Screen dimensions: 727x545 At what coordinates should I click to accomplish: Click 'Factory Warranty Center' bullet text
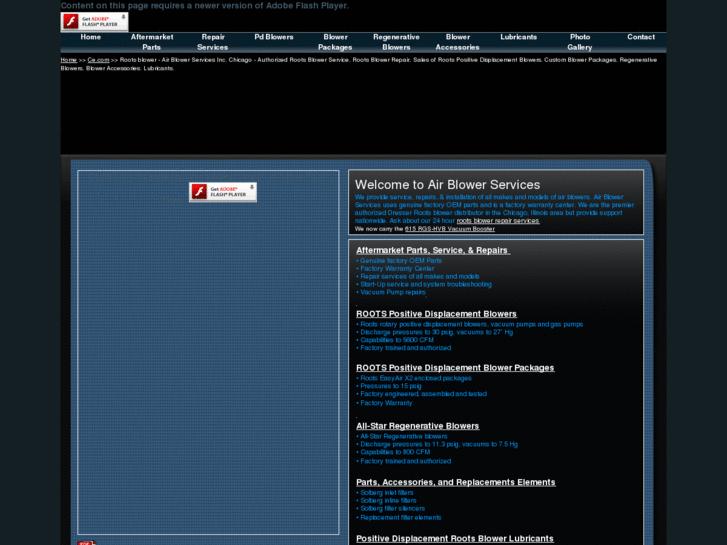pos(397,269)
